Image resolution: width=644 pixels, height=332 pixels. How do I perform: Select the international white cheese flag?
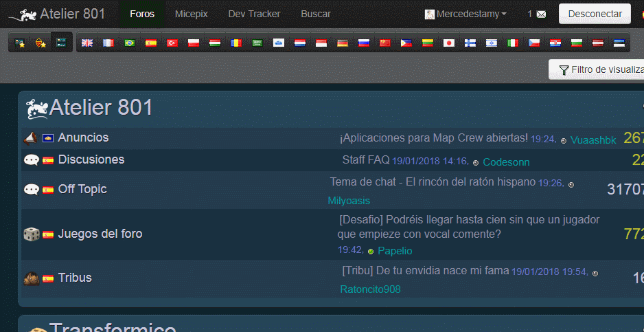(279, 43)
